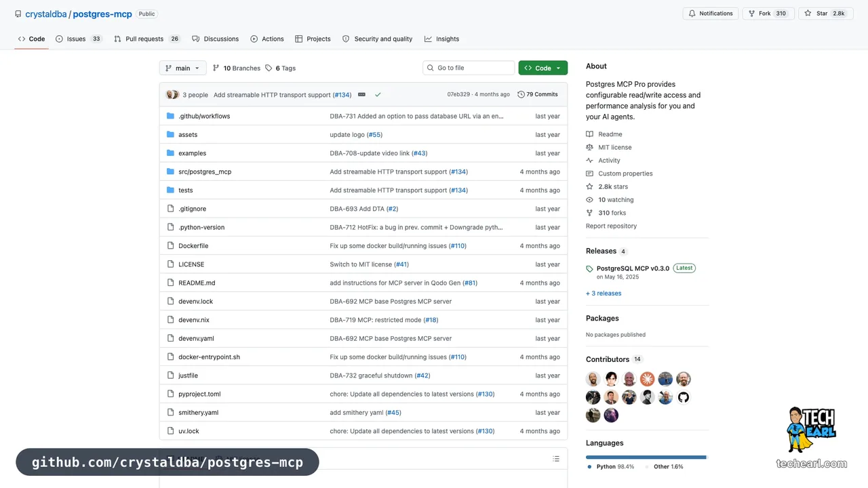Click the green commit status checkmark
The width and height of the screenshot is (868, 488).
click(378, 95)
